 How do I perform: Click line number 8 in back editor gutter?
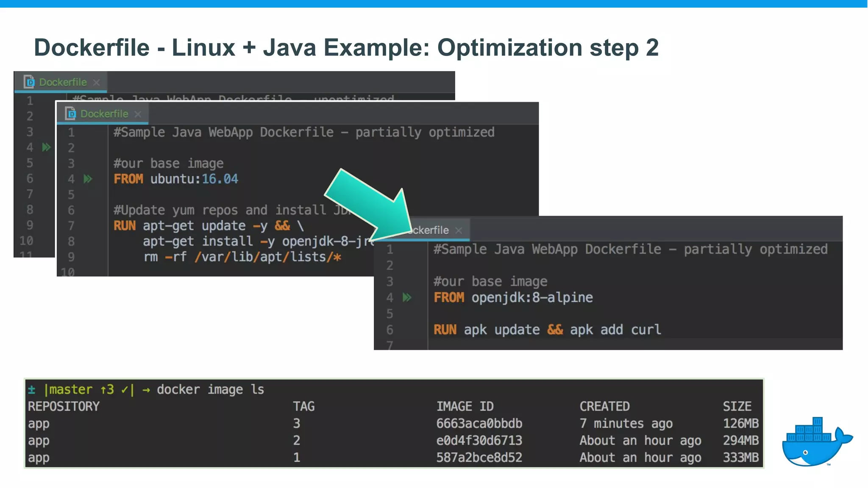coord(30,210)
